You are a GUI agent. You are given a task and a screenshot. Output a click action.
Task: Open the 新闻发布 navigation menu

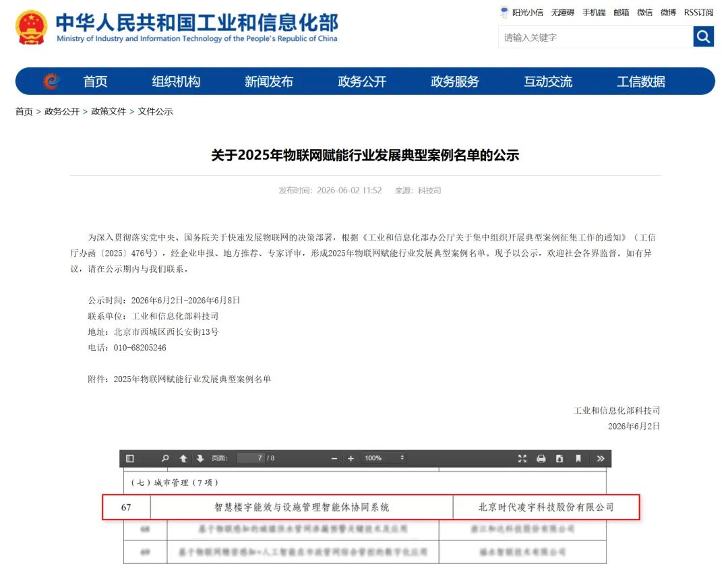(x=269, y=82)
